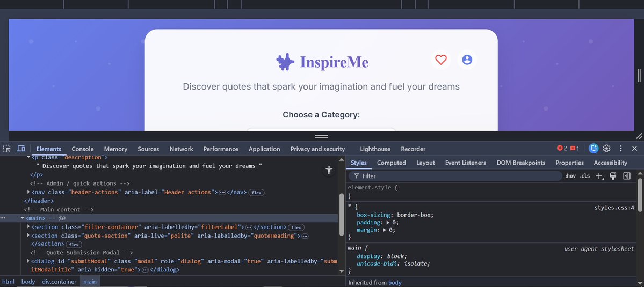This screenshot has width=644, height=287.
Task: Click the issues count badge showing 1
Action: point(575,149)
